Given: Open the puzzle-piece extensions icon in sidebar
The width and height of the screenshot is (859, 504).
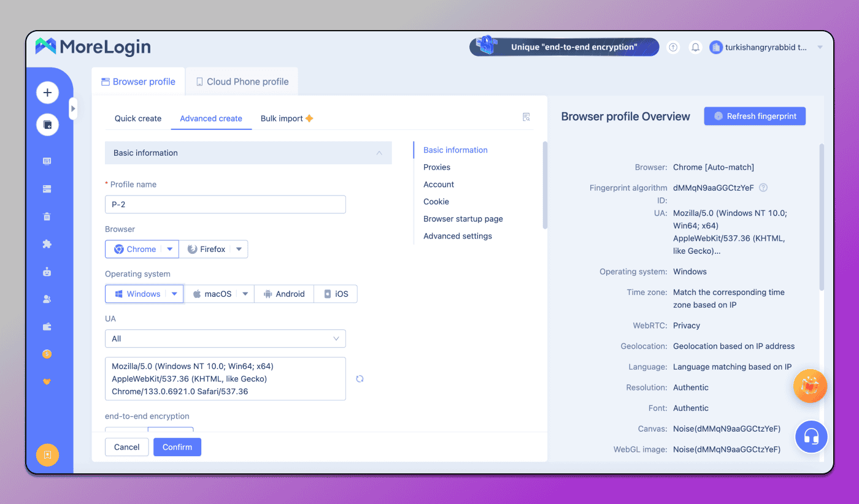Looking at the screenshot, I should tap(47, 244).
